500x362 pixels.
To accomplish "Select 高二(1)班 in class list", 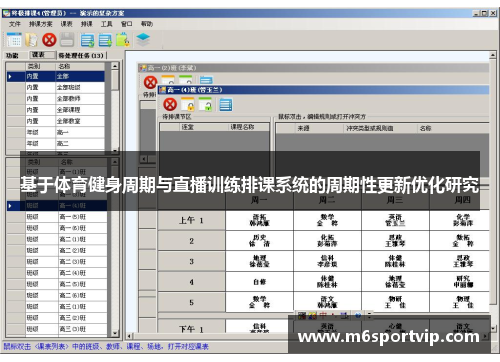I will (x=57, y=239).
